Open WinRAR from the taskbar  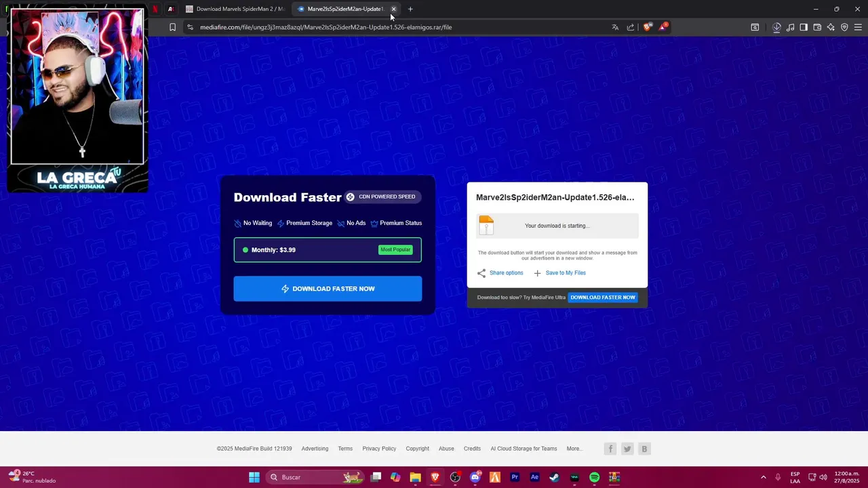[614, 477]
